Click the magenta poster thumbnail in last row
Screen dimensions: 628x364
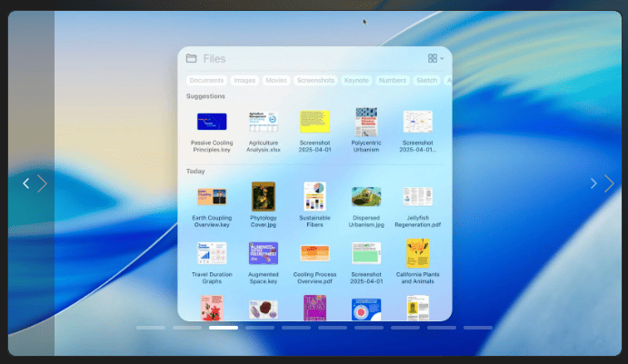point(314,308)
